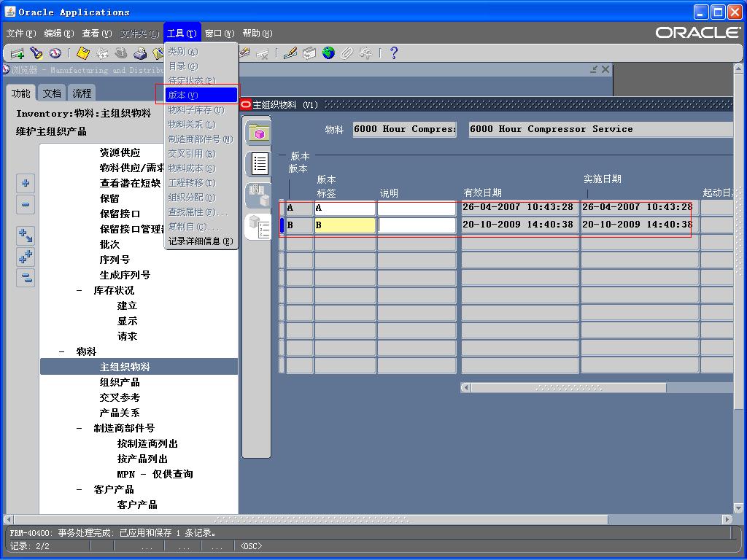Screen dimensions: 747x560
Task: Collapse the 客户产品 tree node
Action: tap(80, 489)
